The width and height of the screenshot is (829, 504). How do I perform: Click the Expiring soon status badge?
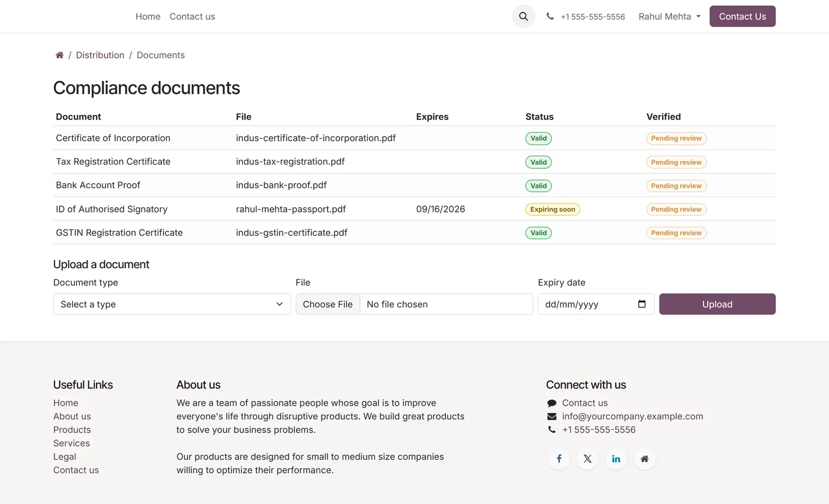(552, 210)
